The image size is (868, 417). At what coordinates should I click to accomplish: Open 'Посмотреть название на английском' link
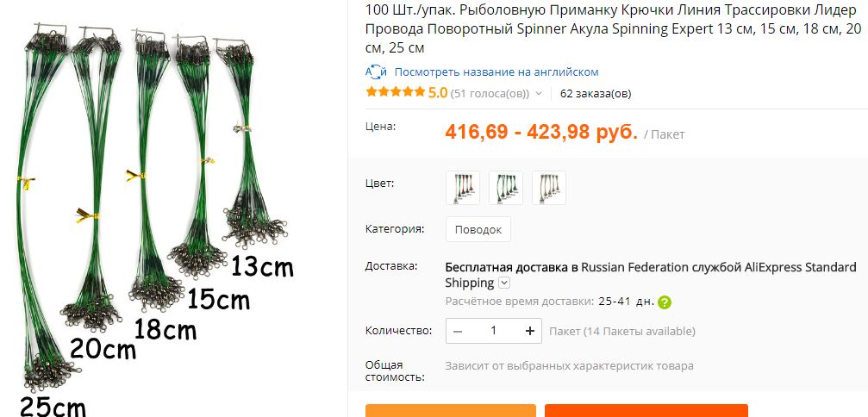tap(496, 72)
